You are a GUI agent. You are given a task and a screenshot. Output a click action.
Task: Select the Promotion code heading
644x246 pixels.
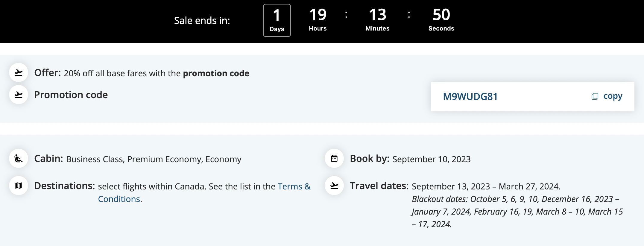[71, 95]
